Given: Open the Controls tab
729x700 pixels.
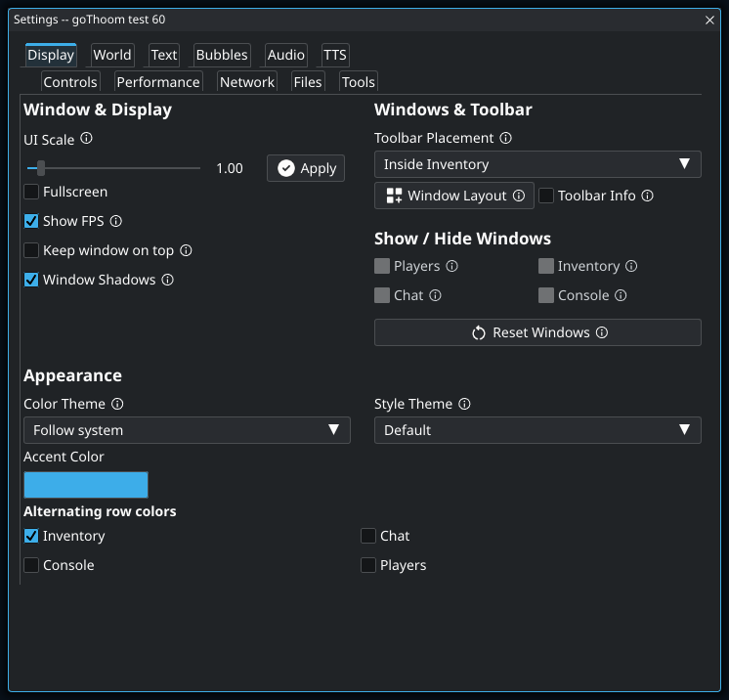Looking at the screenshot, I should click(x=70, y=82).
